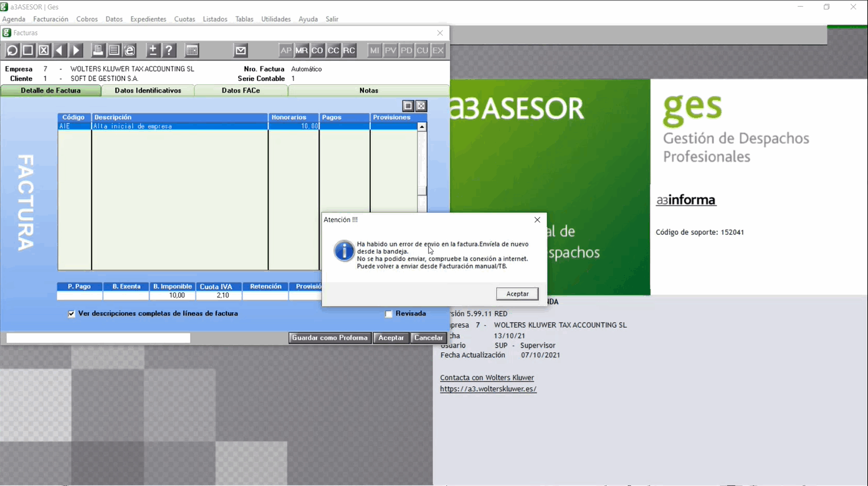868x486 pixels.
Task: Open 'Contacta con Wolters Kluwer' link
Action: point(487,378)
